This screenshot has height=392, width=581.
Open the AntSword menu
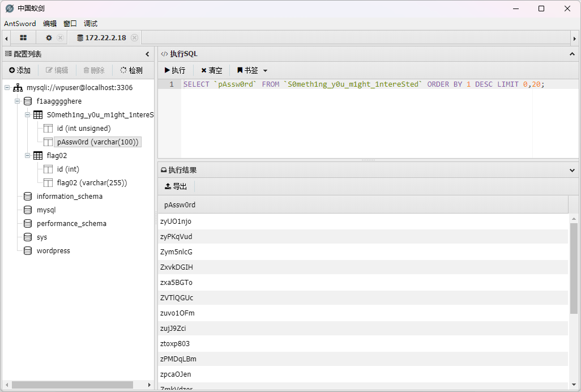pos(20,24)
